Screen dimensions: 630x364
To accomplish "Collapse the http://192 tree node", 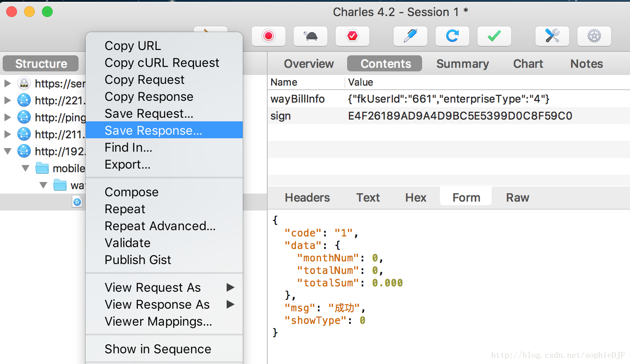I will 8,151.
